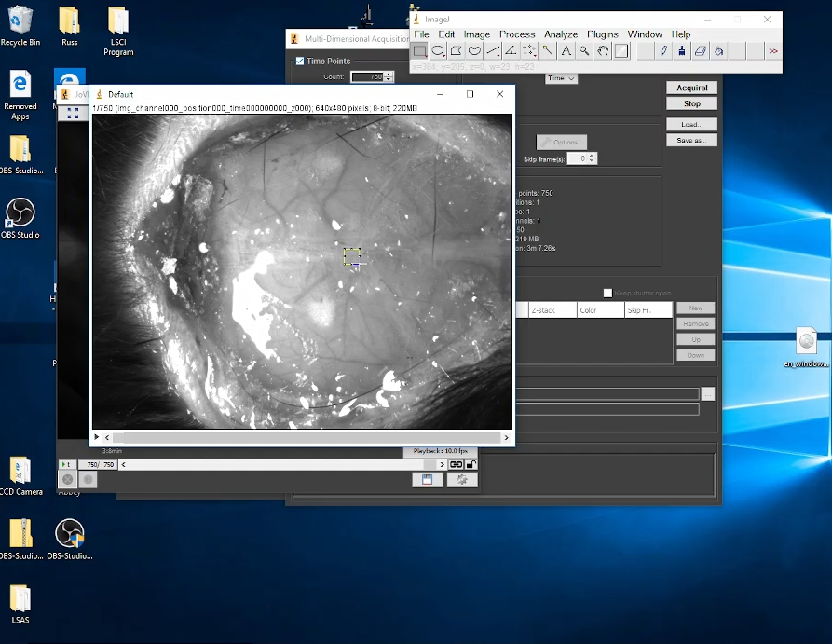Pick the Straight Line tool
832x644 pixels.
pyautogui.click(x=493, y=51)
